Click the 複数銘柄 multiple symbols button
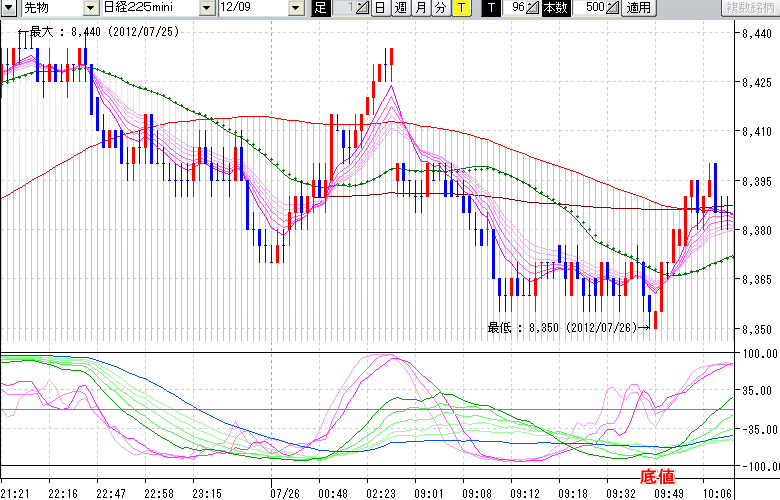780x500 pixels. tap(750, 7)
